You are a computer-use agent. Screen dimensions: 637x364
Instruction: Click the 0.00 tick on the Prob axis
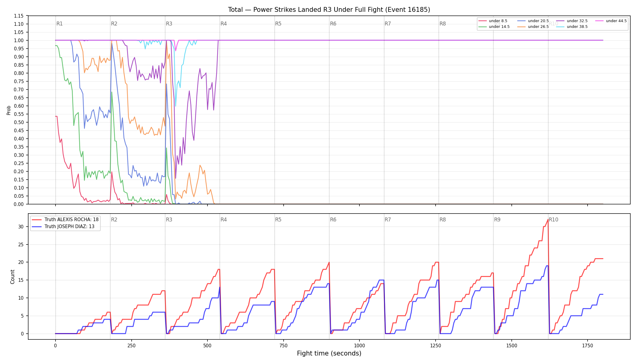pyautogui.click(x=19, y=204)
